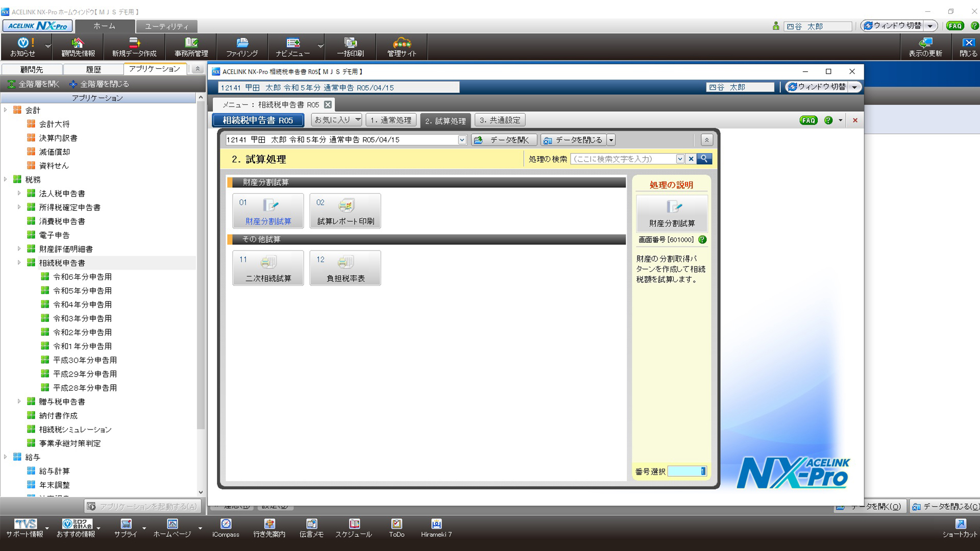The width and height of the screenshot is (980, 551).
Task: Switch to ユーティリティ tab
Action: tap(166, 26)
